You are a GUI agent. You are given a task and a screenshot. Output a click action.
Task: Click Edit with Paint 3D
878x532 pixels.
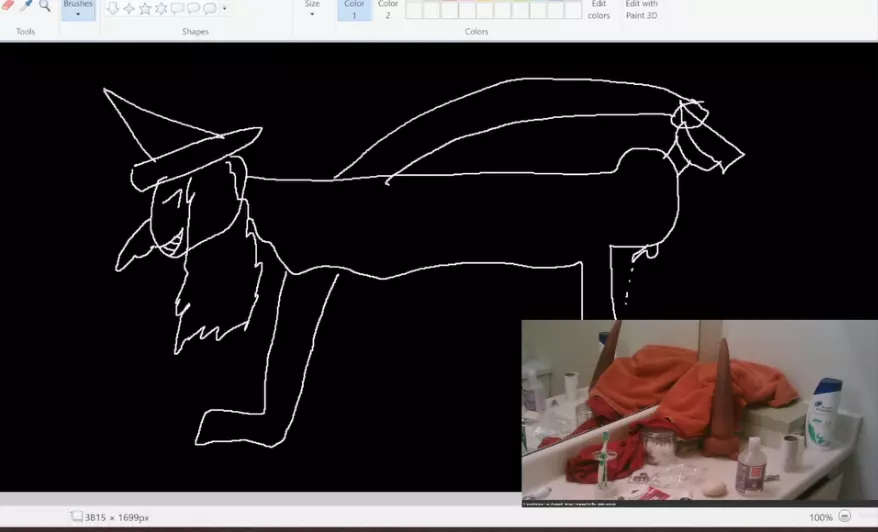642,10
